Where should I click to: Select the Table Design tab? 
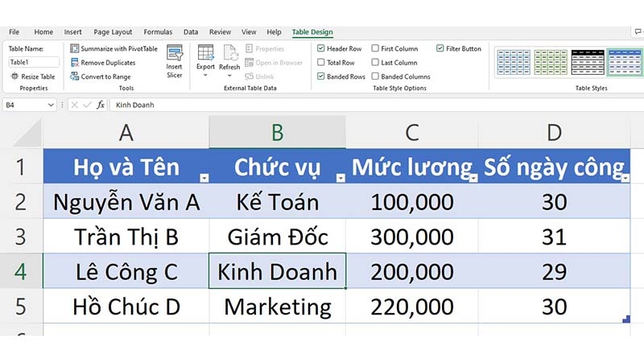point(312,32)
